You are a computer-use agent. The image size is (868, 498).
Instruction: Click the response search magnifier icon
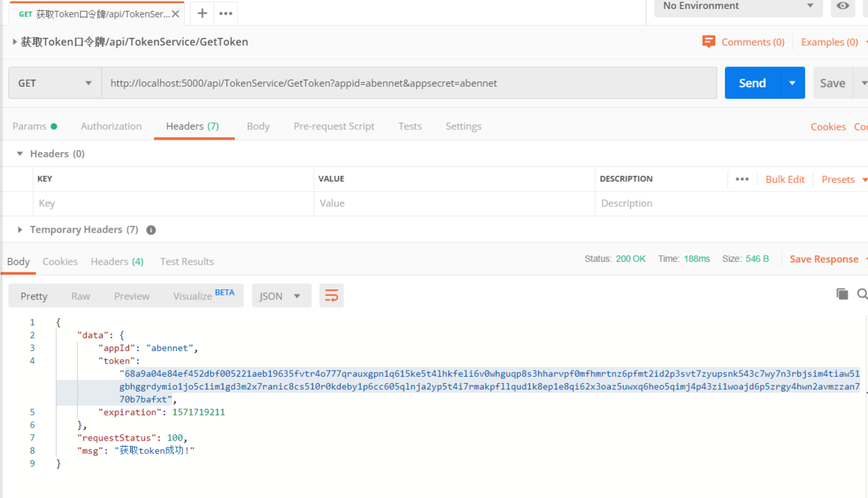coord(862,294)
